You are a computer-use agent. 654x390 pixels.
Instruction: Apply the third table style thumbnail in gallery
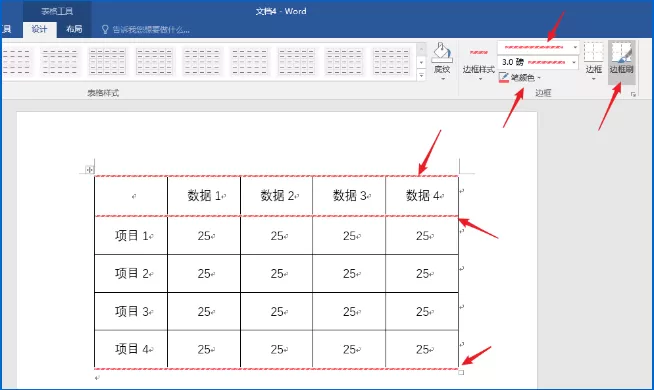pyautogui.click(x=107, y=61)
